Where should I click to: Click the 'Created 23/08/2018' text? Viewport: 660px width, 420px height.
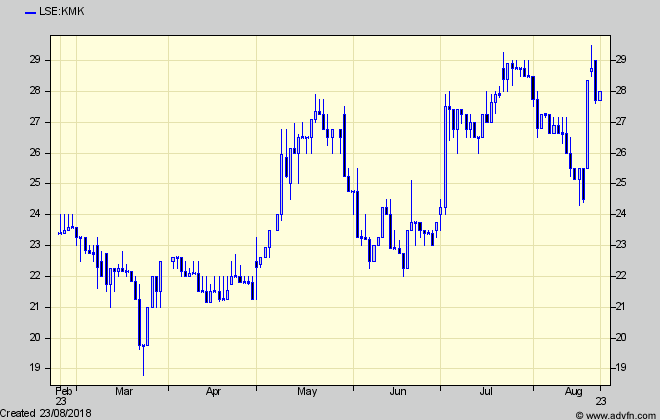pyautogui.click(x=45, y=413)
